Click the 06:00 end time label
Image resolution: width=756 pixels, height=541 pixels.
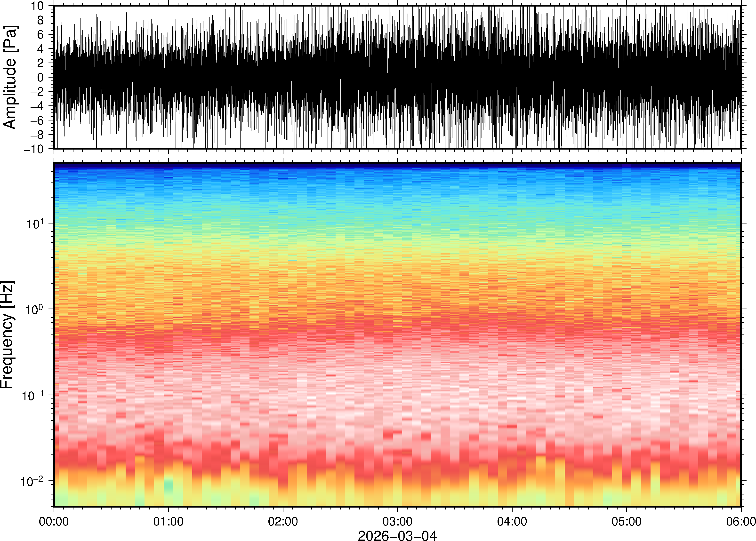point(741,521)
